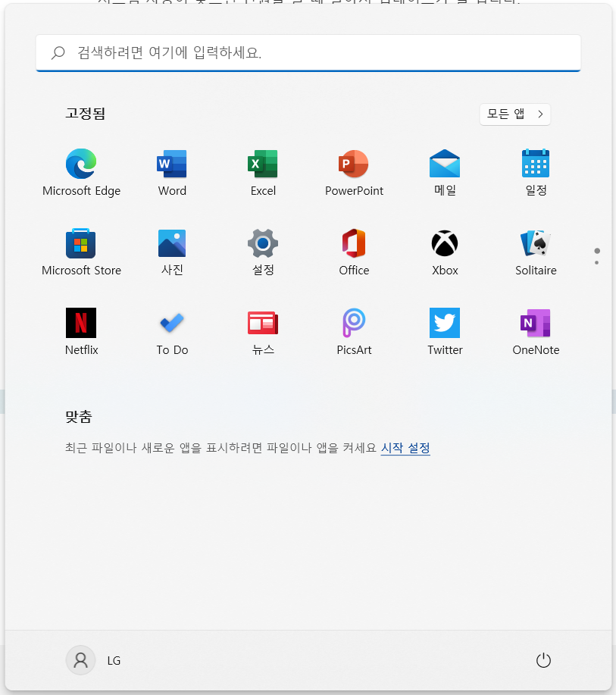Follow the '시작 설정' link
Image resolution: width=616 pixels, height=695 pixels.
405,448
